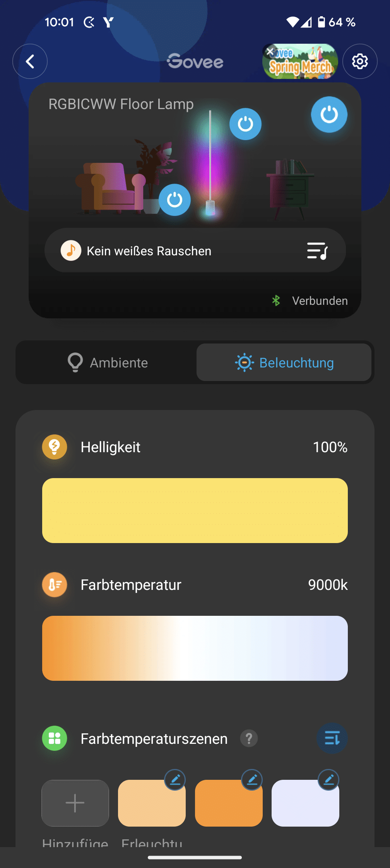The image size is (390, 868).
Task: Edit the orange scene preset
Action: point(252,779)
